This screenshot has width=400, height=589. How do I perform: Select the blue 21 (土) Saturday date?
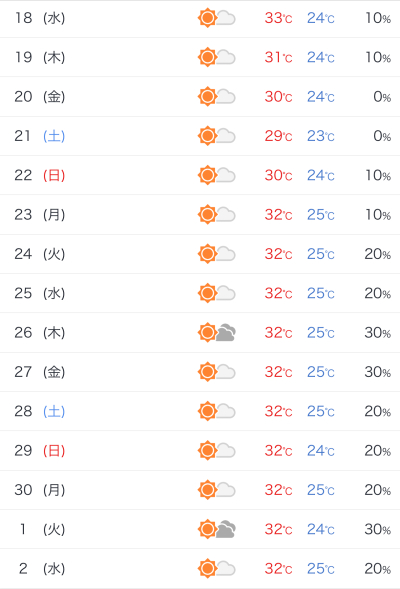(39, 136)
